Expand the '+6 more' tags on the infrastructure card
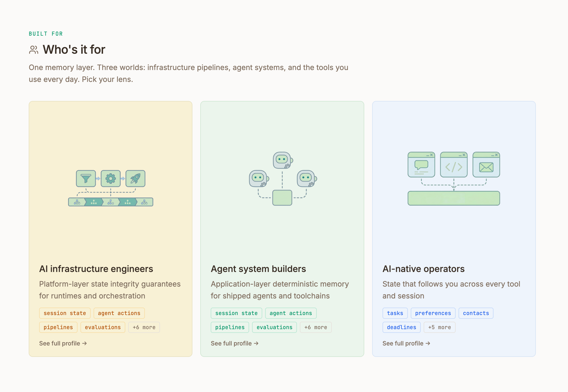568x392 pixels. 144,327
